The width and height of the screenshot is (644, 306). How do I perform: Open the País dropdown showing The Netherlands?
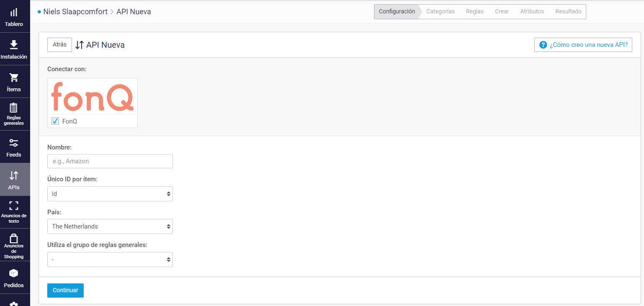(x=110, y=226)
